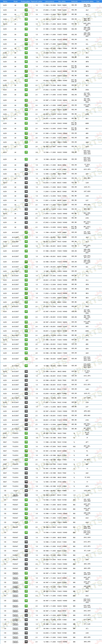The height and width of the screenshot is (644, 102).
Task: Select engine code PL in TOLEDO row
Action: click(87, 451)
